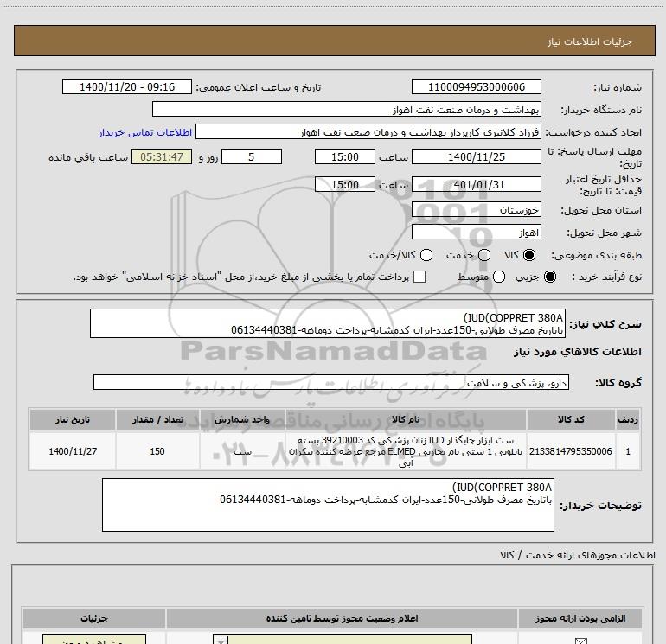Click the response deadline date 1400/11/25
This screenshot has height=644, width=666.
coord(476,156)
